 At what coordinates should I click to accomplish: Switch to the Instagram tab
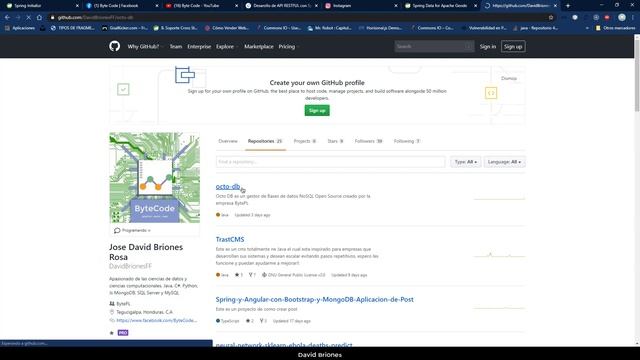click(359, 6)
